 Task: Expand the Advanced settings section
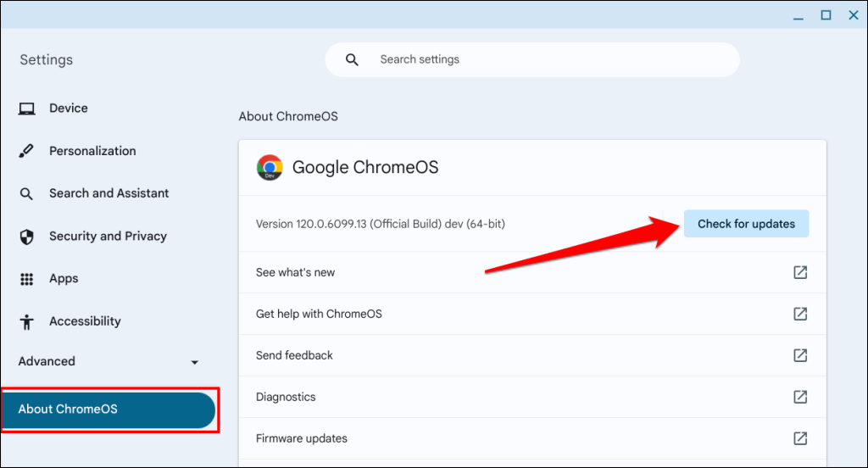(47, 361)
